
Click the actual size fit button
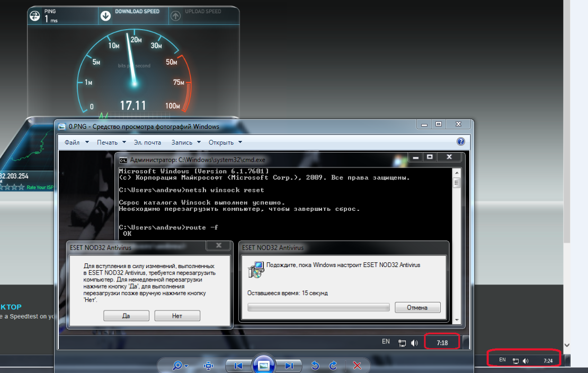point(209,366)
